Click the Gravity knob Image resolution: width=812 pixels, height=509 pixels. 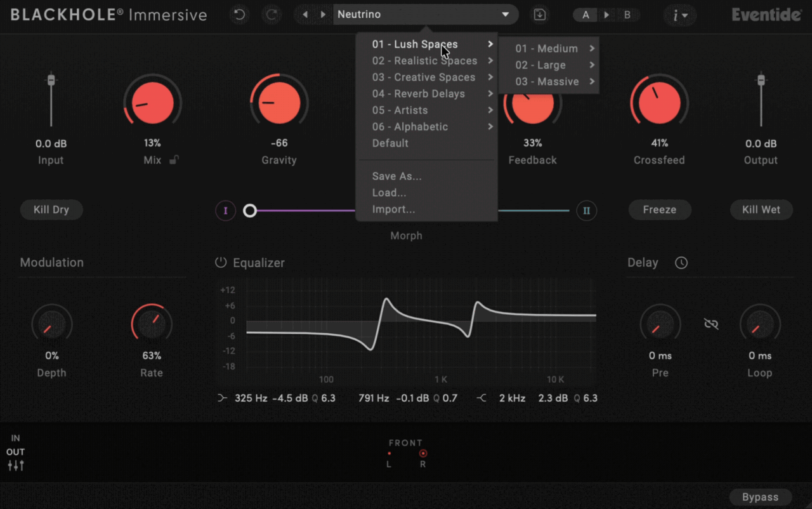[279, 103]
